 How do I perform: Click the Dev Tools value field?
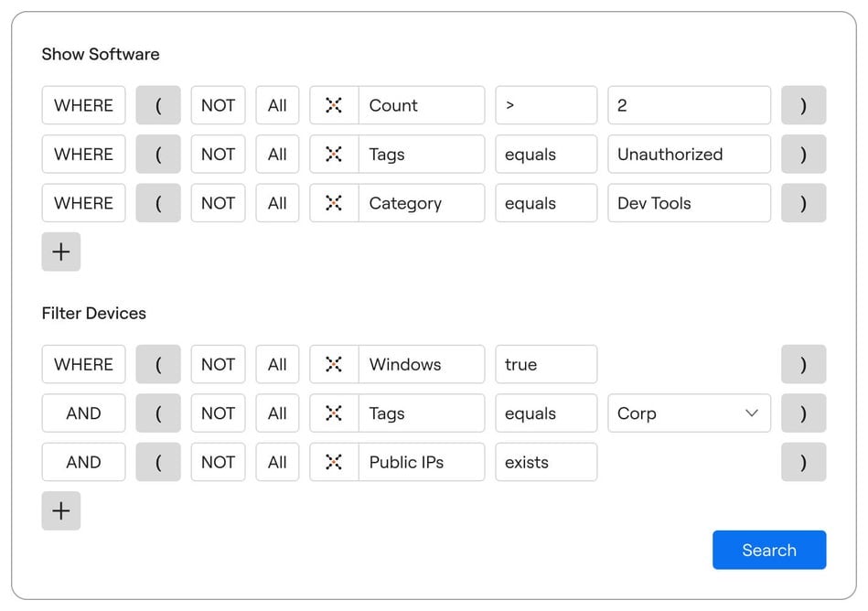tap(689, 203)
